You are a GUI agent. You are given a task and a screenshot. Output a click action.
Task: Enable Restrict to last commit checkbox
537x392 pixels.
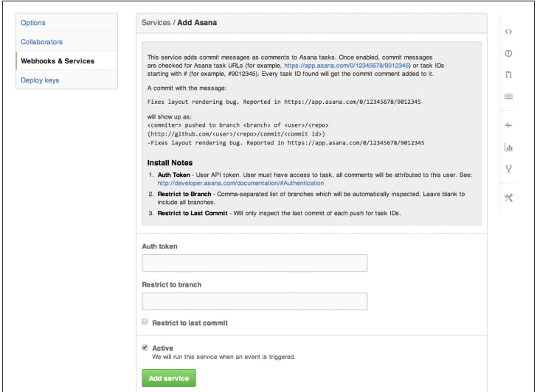(145, 321)
